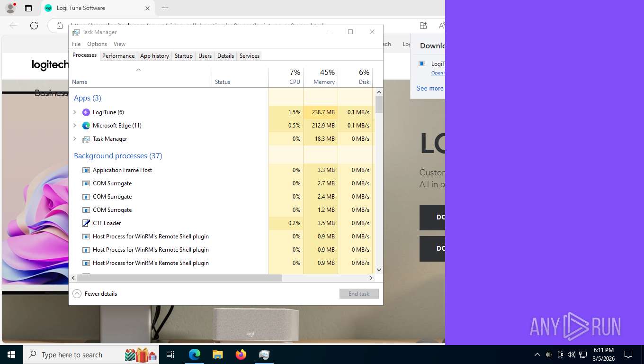Switch to the Users tab
644x364 pixels.
pyautogui.click(x=205, y=56)
